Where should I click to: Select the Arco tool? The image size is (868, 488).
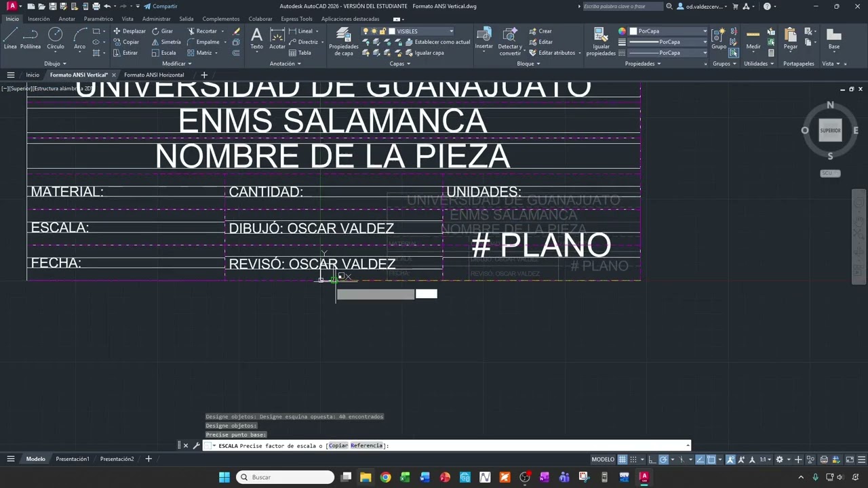click(x=79, y=38)
